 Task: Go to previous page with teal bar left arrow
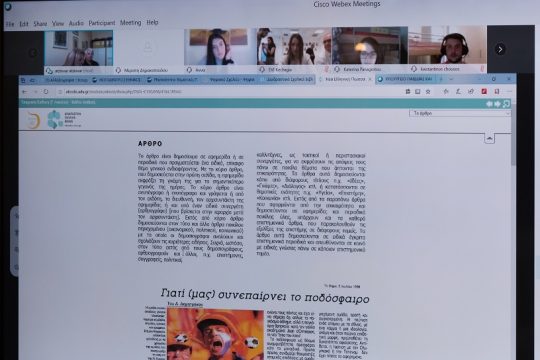point(489,104)
